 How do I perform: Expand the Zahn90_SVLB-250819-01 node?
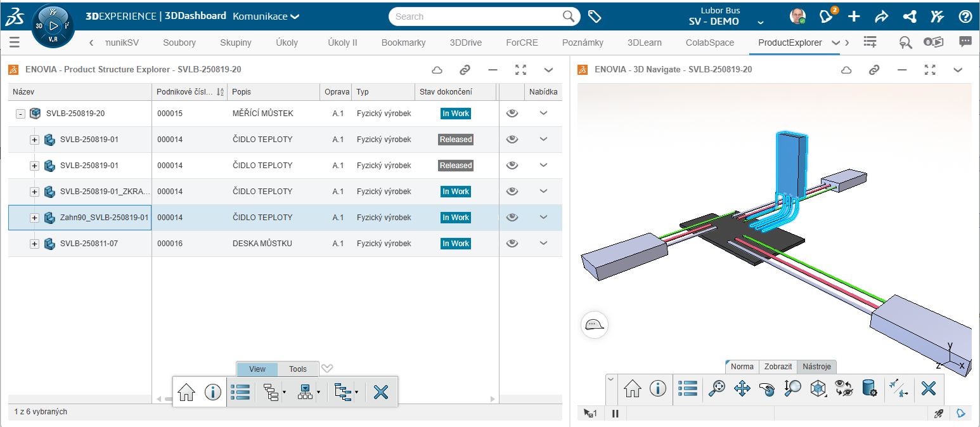35,218
